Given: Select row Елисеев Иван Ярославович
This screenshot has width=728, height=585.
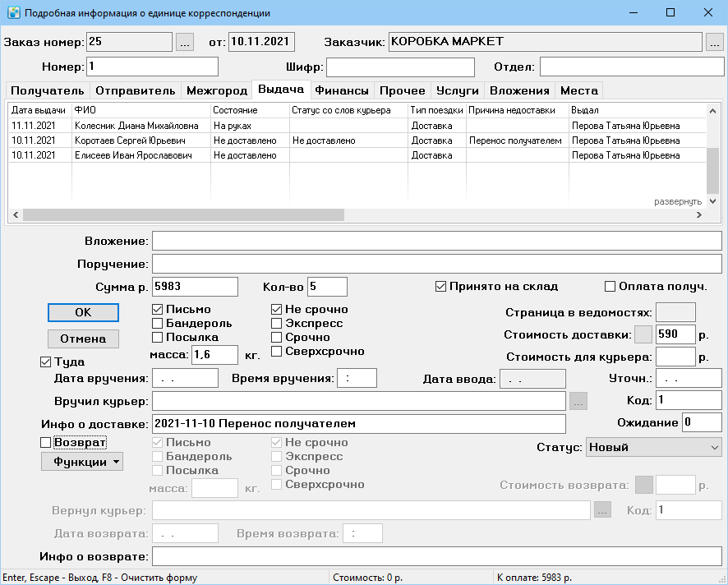Looking at the screenshot, I should click(x=357, y=155).
